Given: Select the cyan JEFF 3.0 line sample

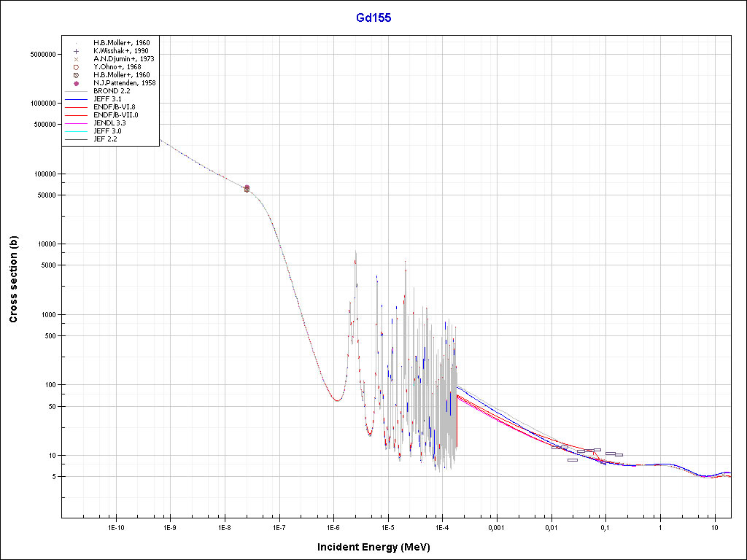Looking at the screenshot, I should (x=76, y=131).
